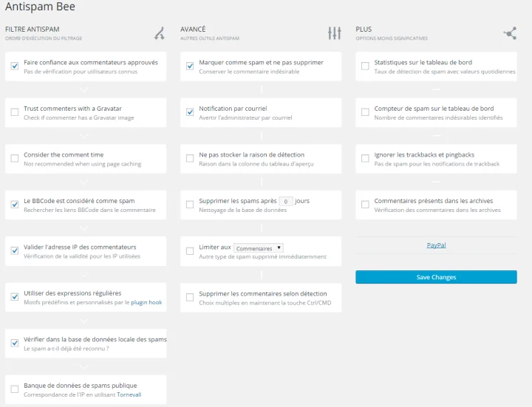Disable 'Notification par courriel' checkbox

(190, 112)
